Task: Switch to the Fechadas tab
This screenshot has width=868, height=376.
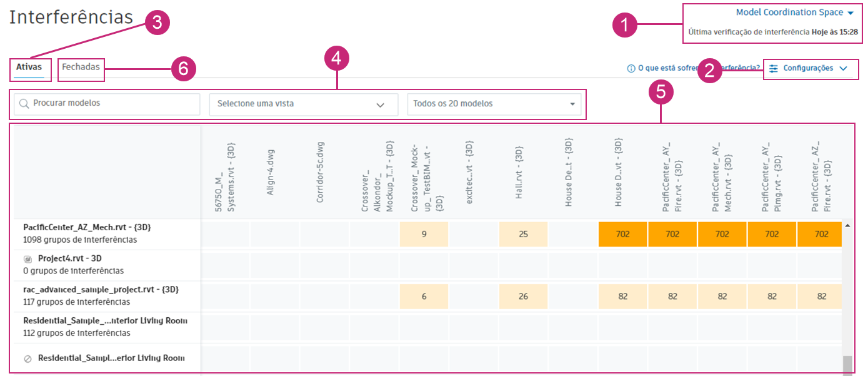Action: [x=81, y=67]
